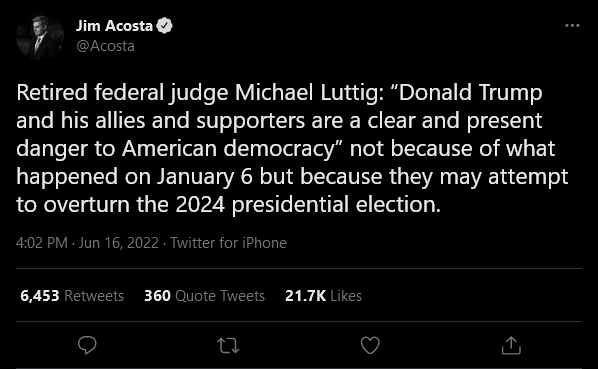
Task: View the 360 Quote Tweets list
Action: click(204, 296)
